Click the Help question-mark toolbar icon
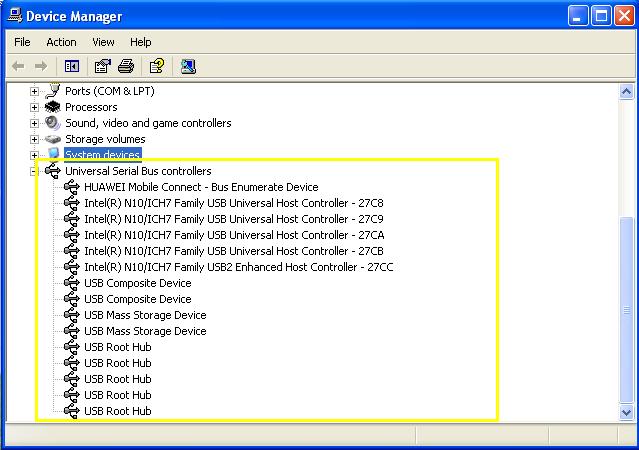 (x=157, y=66)
